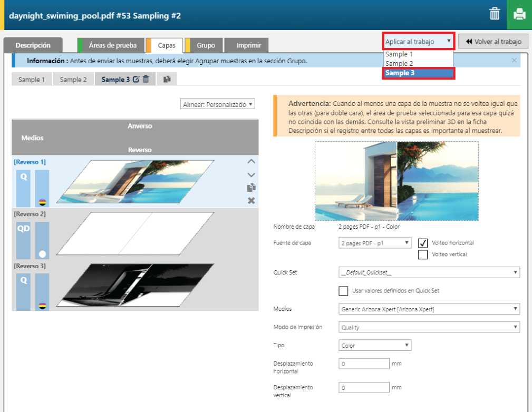Click the large layer preview image
Screen dimensions: 532x412
396,181
